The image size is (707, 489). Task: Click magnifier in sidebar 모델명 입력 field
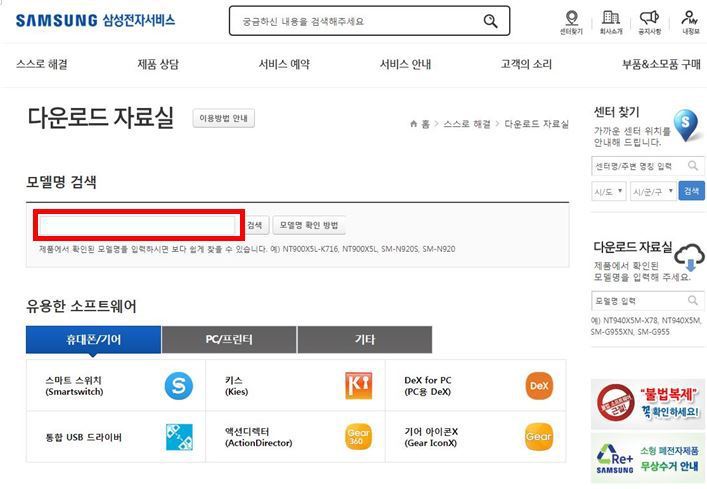click(x=693, y=300)
